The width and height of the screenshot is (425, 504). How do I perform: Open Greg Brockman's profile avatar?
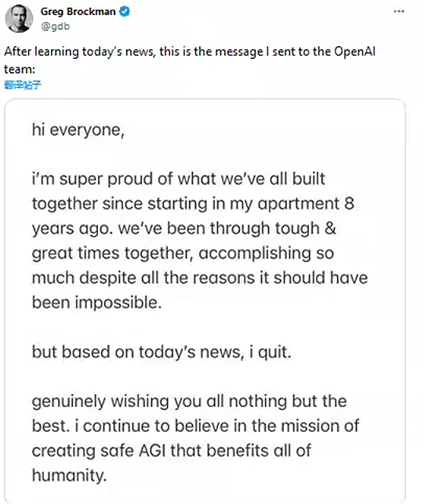click(x=19, y=18)
